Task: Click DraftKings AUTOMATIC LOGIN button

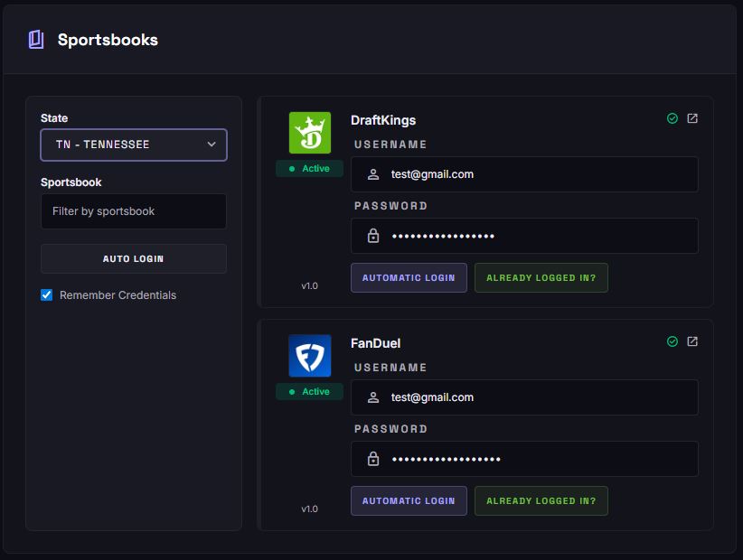Action: (x=409, y=278)
